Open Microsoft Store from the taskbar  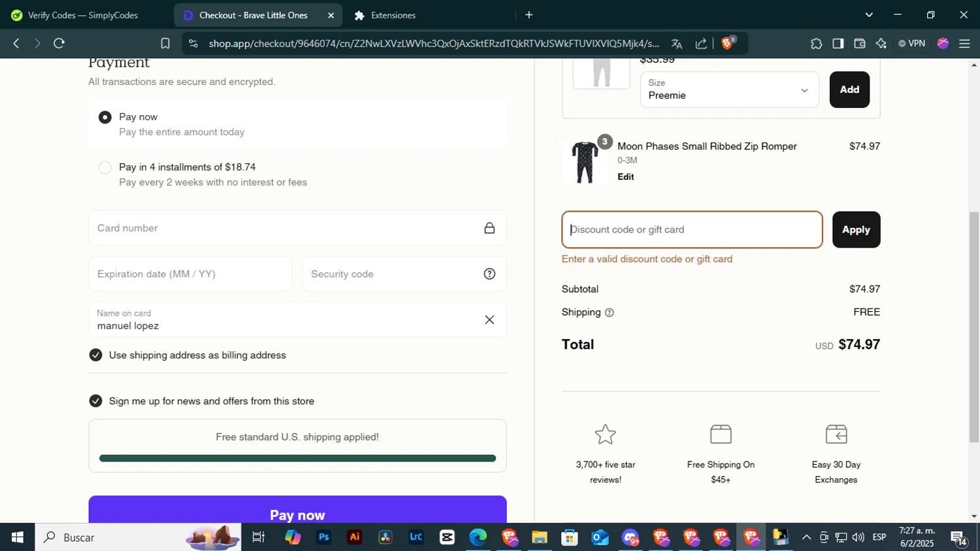point(570,537)
